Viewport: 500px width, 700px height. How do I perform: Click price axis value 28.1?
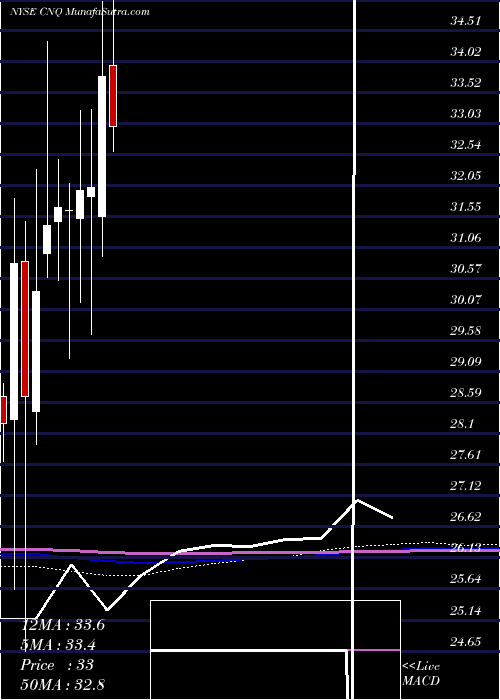(462, 424)
